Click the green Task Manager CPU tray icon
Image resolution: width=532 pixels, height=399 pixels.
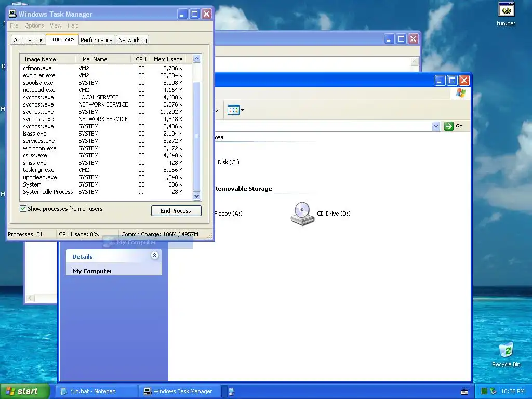[484, 391]
